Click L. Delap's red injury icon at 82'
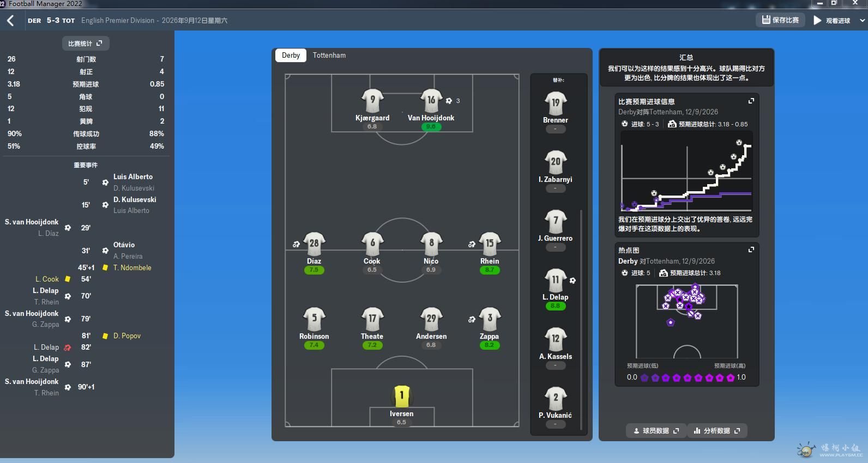 pos(68,348)
